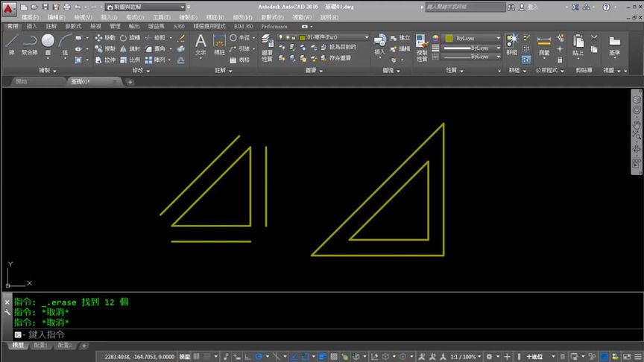644x362 pixels.
Task: Toggle group selection button in Groups panel
Action: [526, 60]
